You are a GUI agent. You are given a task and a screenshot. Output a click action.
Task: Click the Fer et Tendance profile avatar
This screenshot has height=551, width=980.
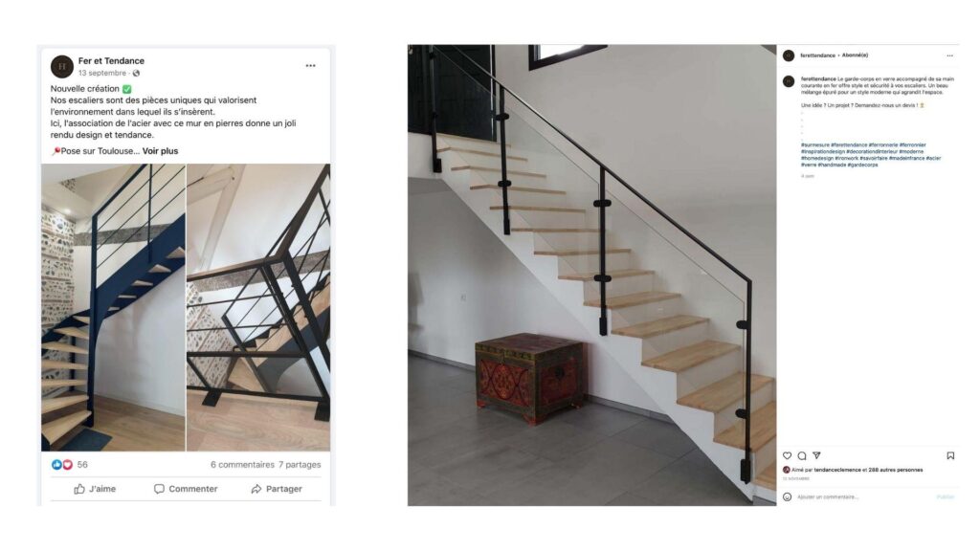62,66
